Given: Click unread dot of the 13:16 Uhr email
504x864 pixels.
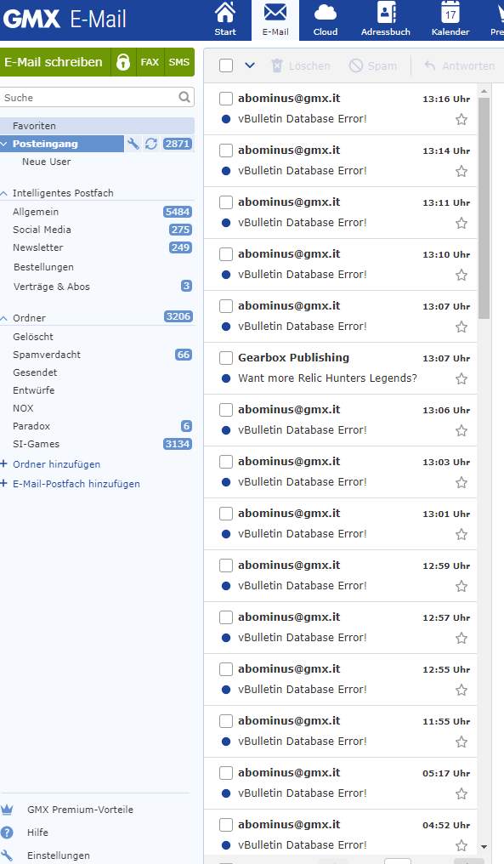Looking at the screenshot, I should pos(226,119).
